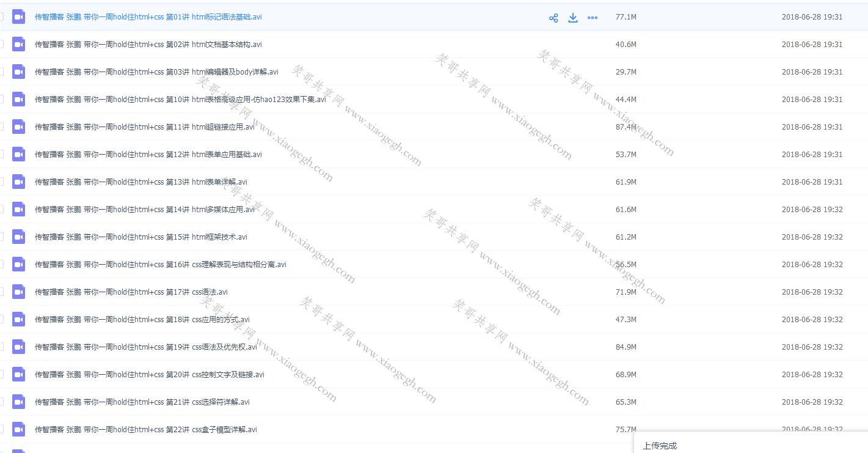Open file 第16讲 css理解表现与结构相分离.avi
The image size is (868, 453).
[161, 265]
